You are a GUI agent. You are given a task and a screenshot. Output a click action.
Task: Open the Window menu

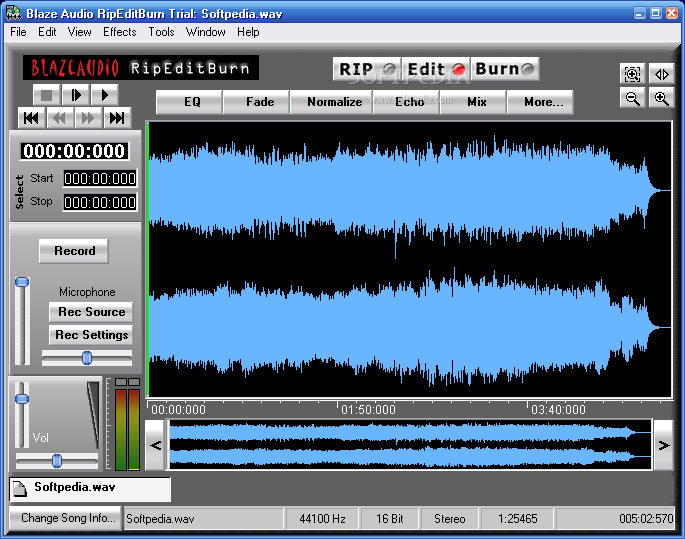(205, 32)
